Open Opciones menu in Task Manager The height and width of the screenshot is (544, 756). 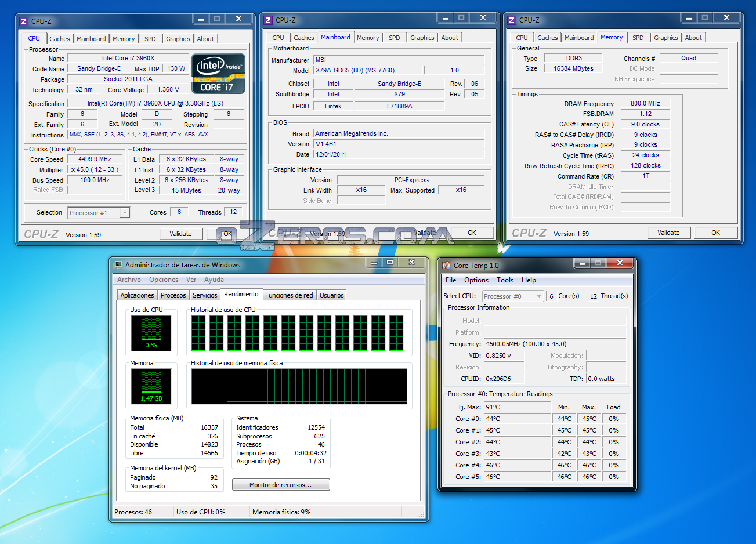tap(164, 280)
